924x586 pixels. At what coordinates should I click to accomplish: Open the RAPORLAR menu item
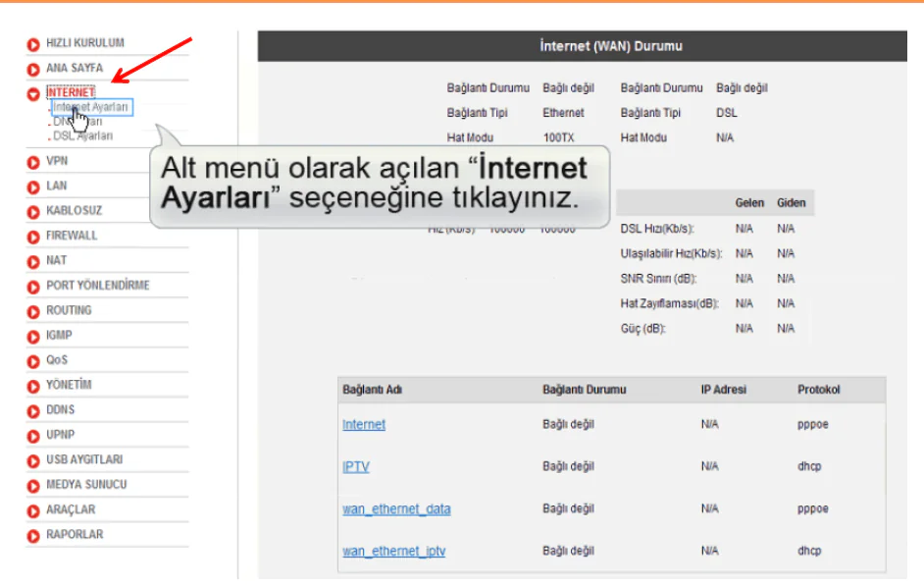tap(74, 534)
